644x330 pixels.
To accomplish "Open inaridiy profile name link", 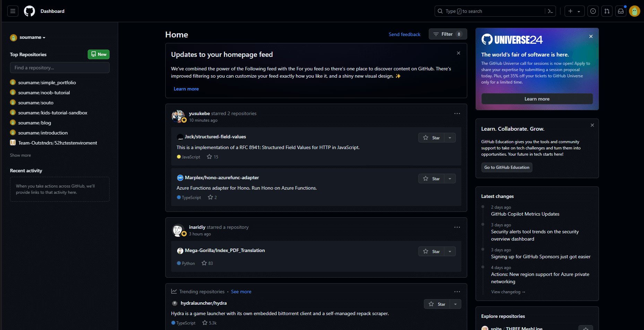I will click(x=197, y=227).
